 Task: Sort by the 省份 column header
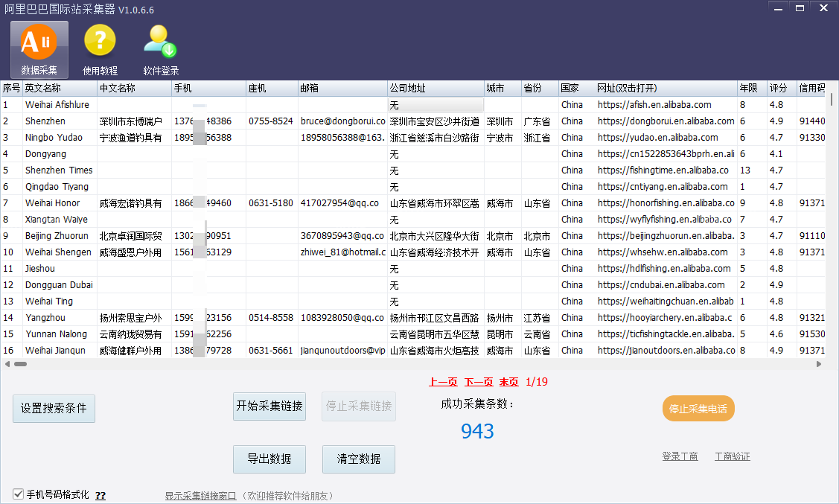(x=540, y=89)
